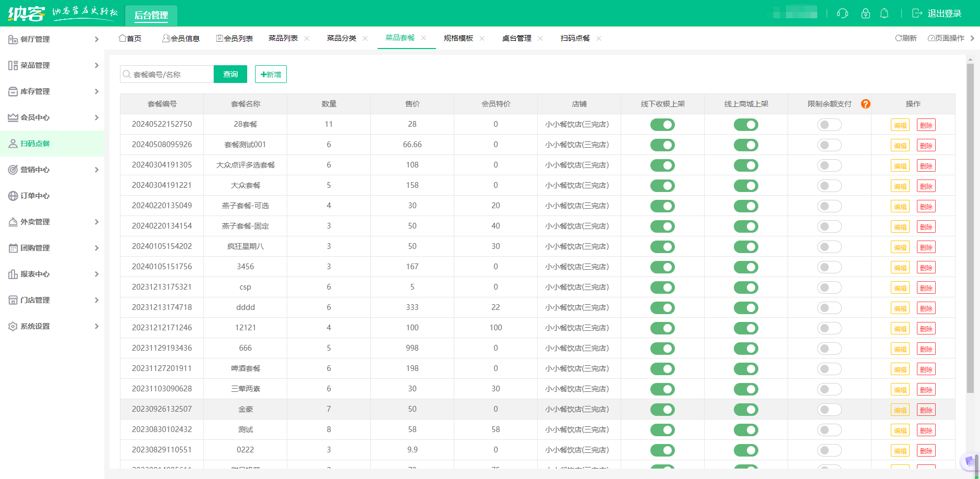Click the green 查询 search button
The height and width of the screenshot is (479, 980).
pyautogui.click(x=231, y=74)
